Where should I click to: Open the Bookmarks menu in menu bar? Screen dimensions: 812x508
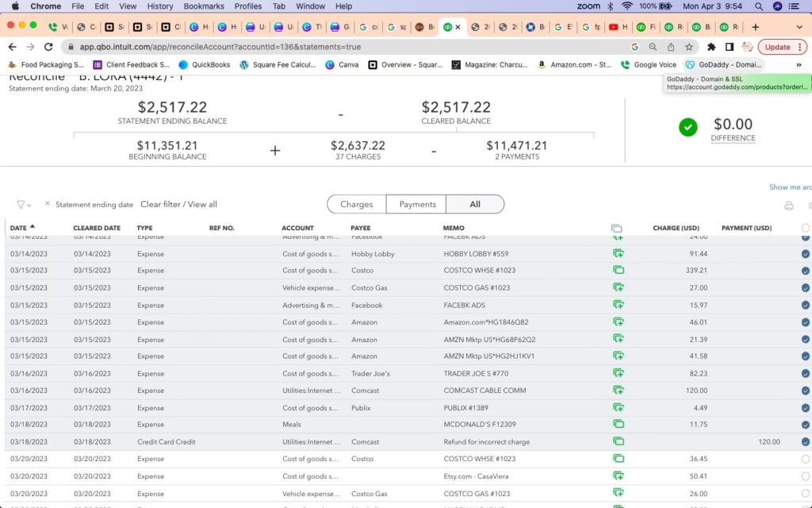204,6
